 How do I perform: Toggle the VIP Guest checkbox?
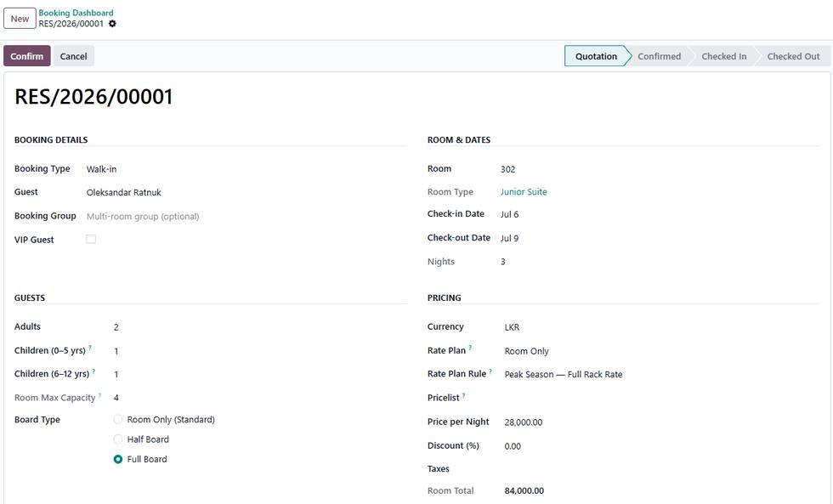pos(92,240)
